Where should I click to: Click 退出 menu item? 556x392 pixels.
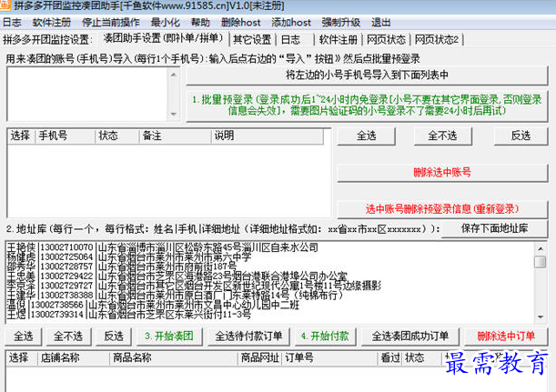[x=381, y=23]
